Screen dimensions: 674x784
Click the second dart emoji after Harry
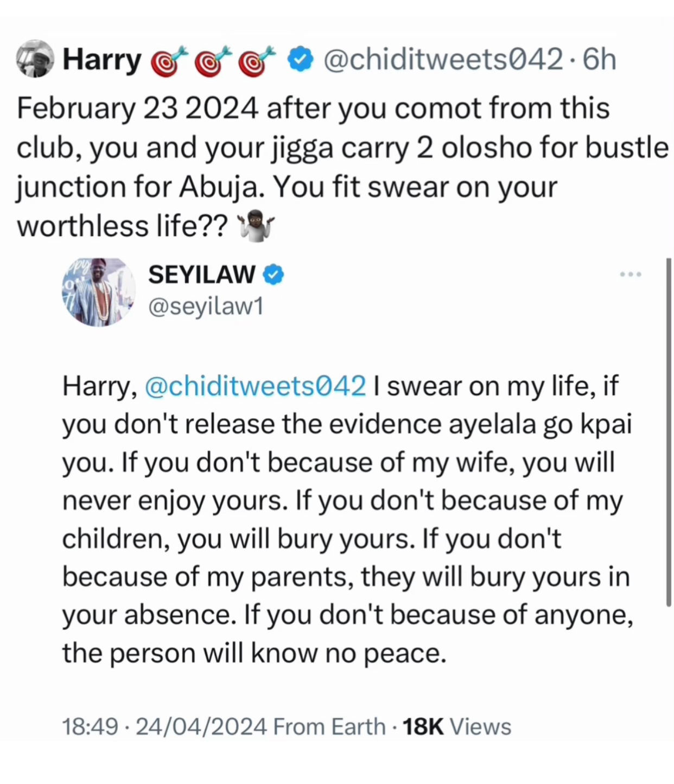click(209, 60)
